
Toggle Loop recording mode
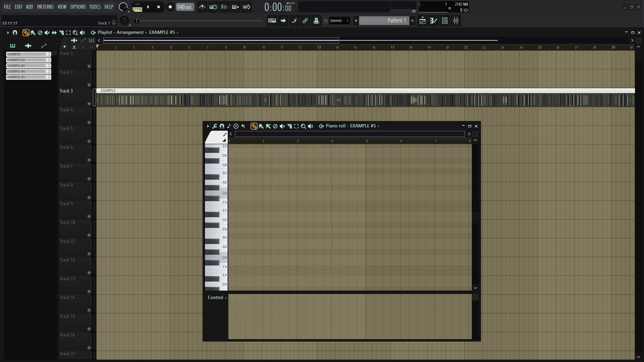(246, 7)
